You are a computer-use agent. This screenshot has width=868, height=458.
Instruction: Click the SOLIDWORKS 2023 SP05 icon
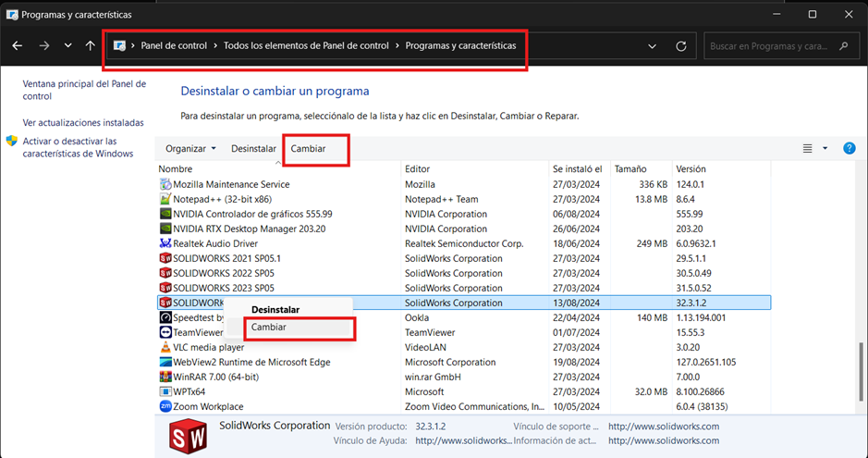pyautogui.click(x=165, y=288)
